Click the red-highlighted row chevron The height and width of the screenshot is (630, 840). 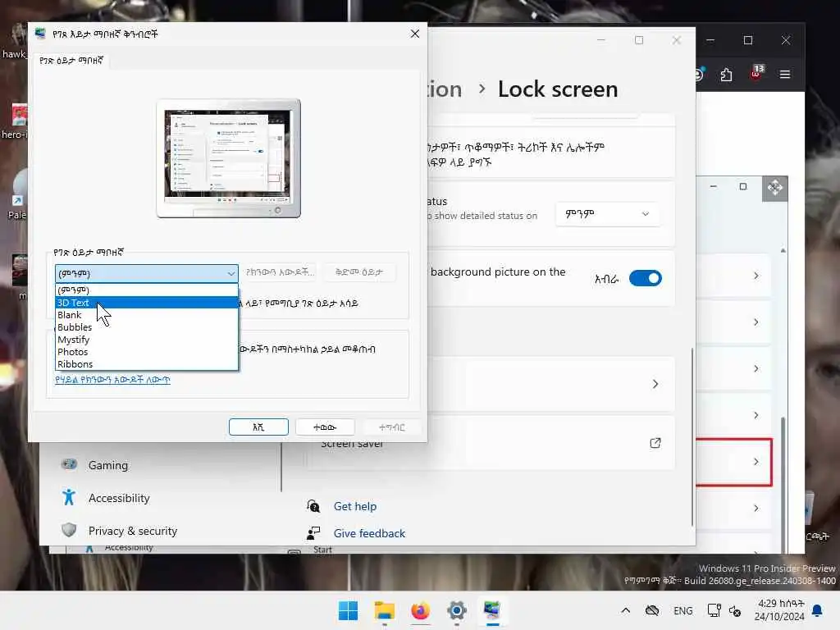pyautogui.click(x=756, y=462)
